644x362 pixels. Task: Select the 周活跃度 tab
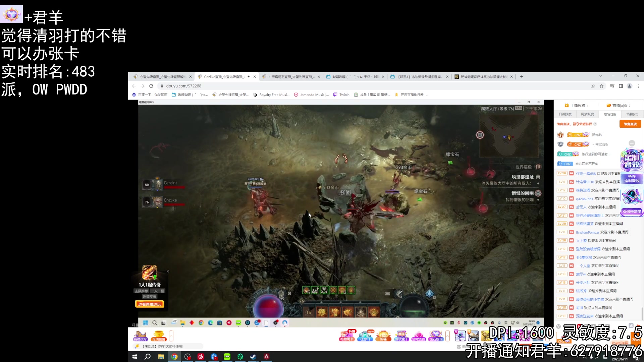tap(587, 114)
